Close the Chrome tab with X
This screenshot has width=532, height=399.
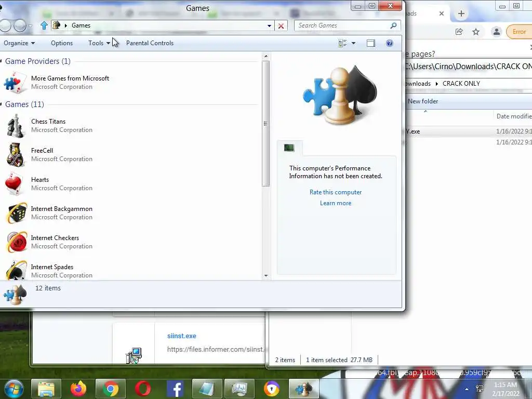(x=442, y=14)
